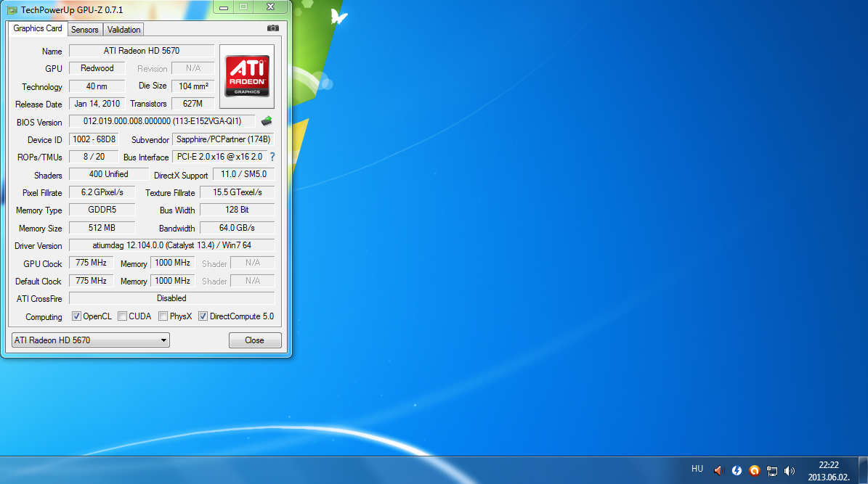This screenshot has height=484, width=868.
Task: Click the Die Size value 104 mm²
Action: (193, 86)
